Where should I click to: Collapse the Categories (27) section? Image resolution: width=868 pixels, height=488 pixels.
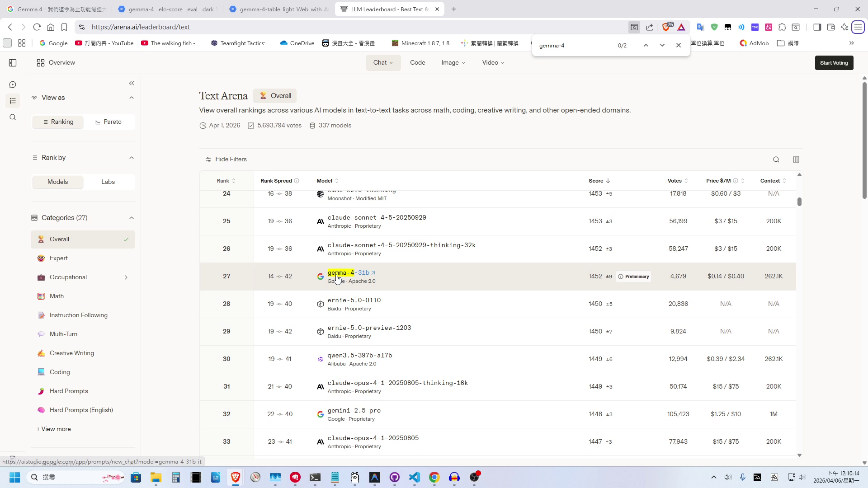tap(132, 218)
